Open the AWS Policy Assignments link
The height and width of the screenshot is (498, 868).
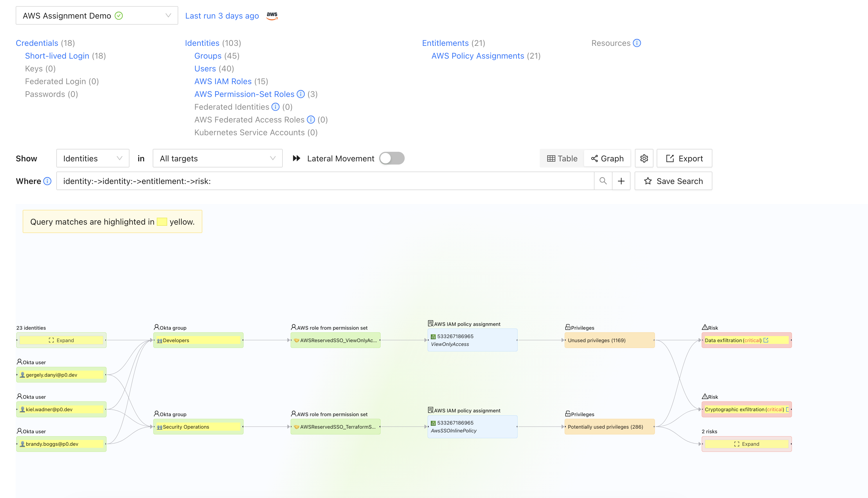(x=478, y=56)
